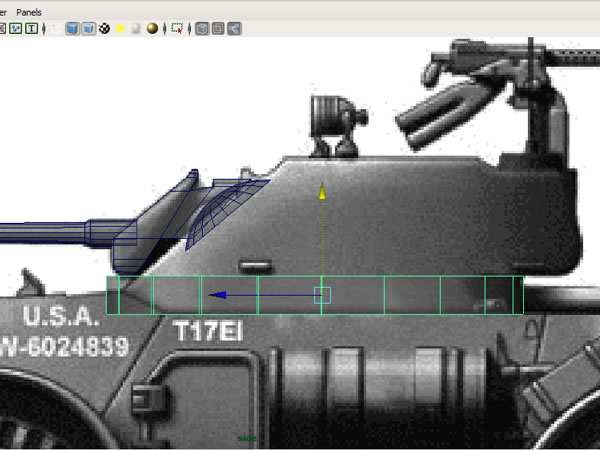Open the Panels menu
600x450 pixels.
pos(29,12)
